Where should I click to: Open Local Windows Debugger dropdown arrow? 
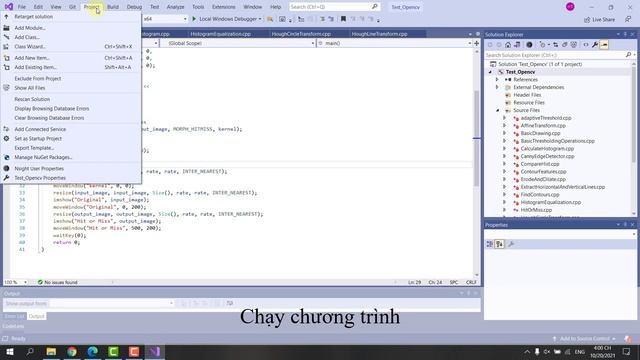(260, 19)
